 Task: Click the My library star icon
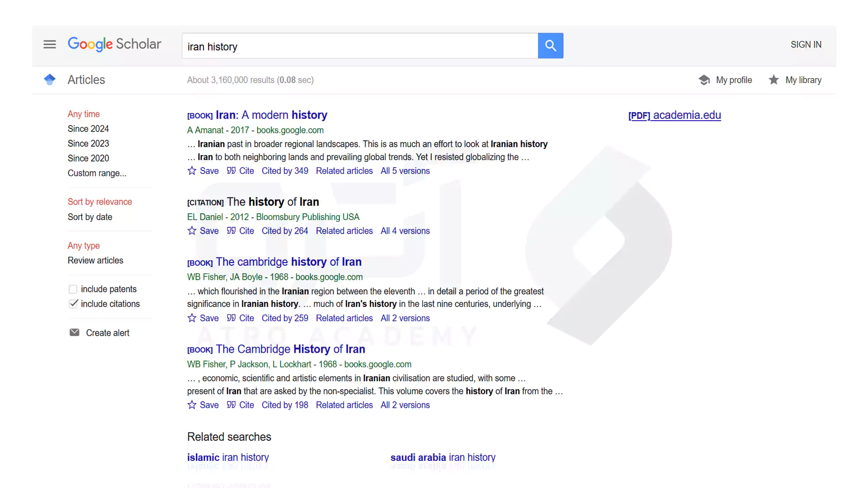(x=774, y=80)
